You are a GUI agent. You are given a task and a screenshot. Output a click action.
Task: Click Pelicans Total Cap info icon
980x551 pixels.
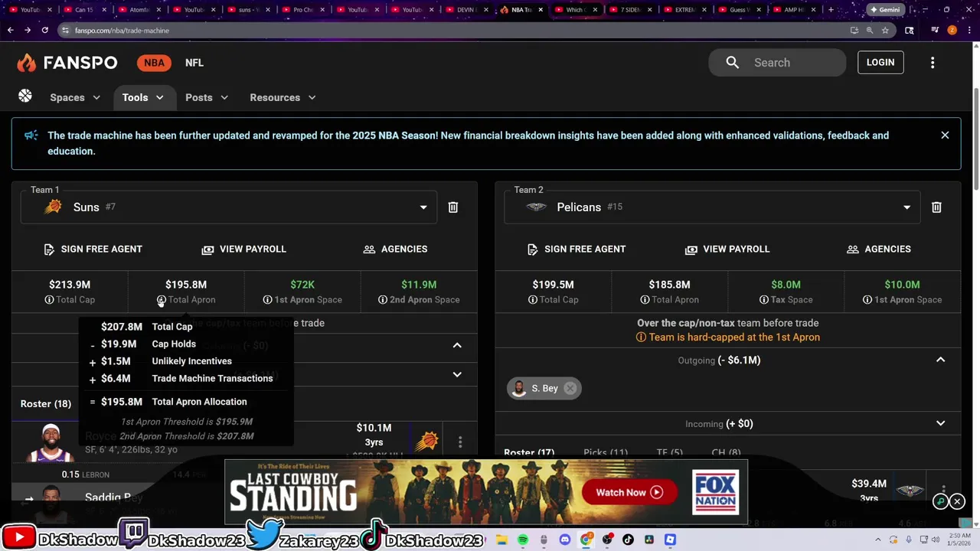click(x=532, y=300)
